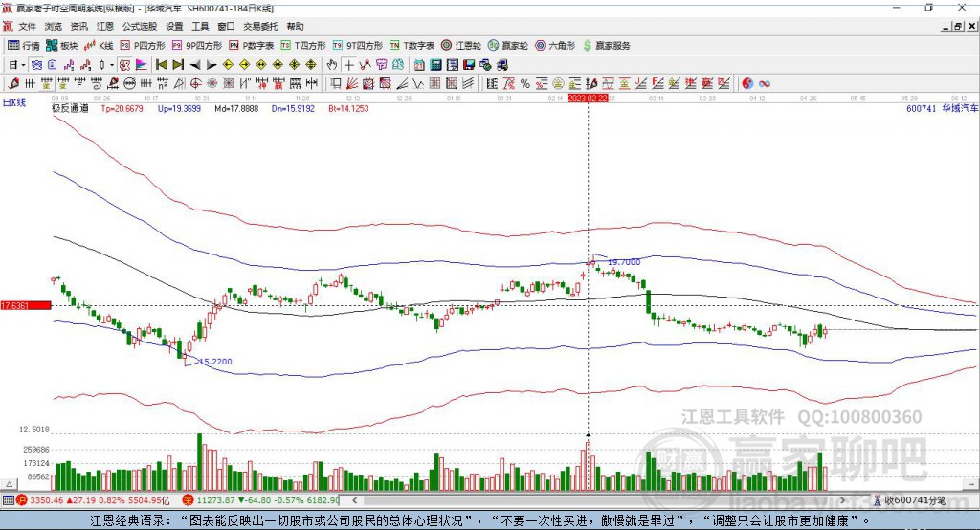Click the status bar left scroll arrow

point(355,500)
